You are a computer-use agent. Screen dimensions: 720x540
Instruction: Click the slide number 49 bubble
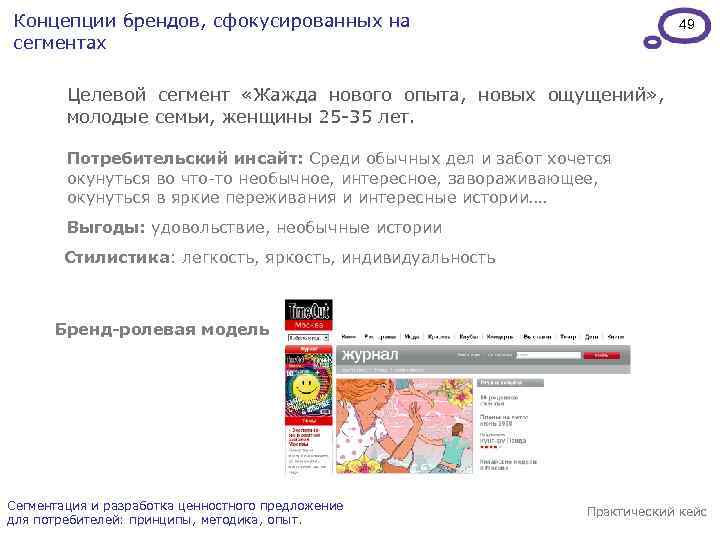click(686, 24)
